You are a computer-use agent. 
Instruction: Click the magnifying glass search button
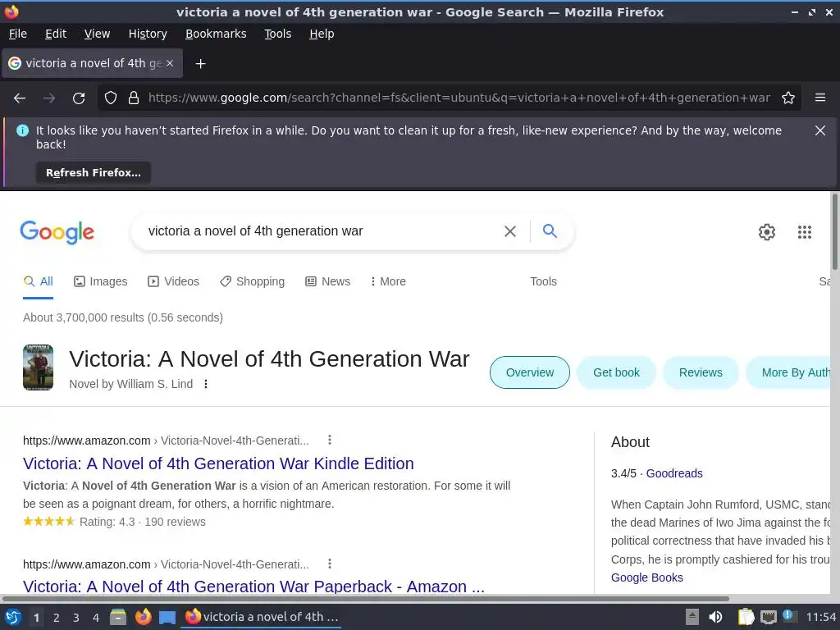(550, 231)
